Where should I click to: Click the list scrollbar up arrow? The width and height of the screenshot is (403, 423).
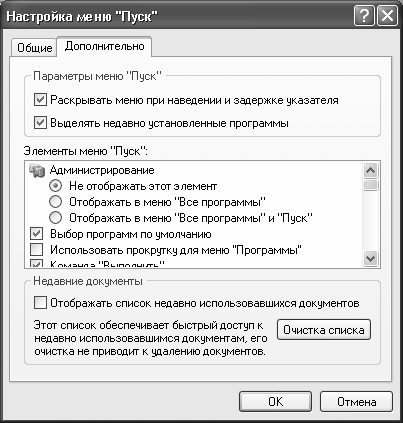[371, 170]
